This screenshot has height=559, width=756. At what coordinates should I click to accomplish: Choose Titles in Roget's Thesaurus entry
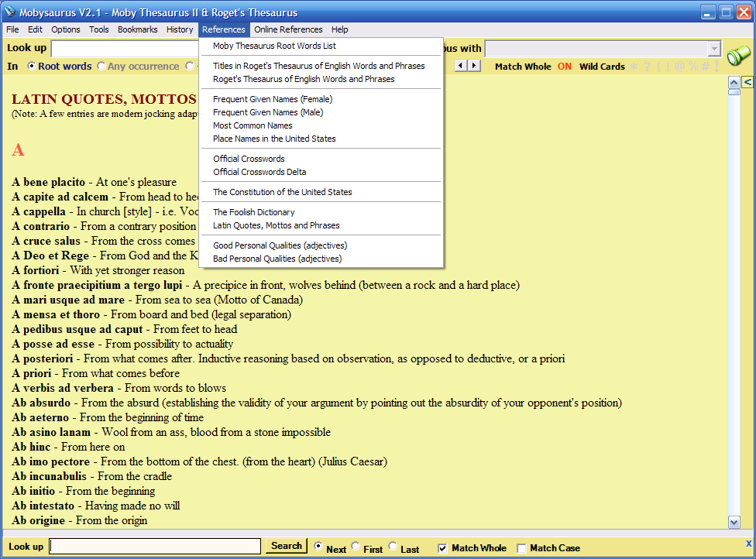pos(321,66)
